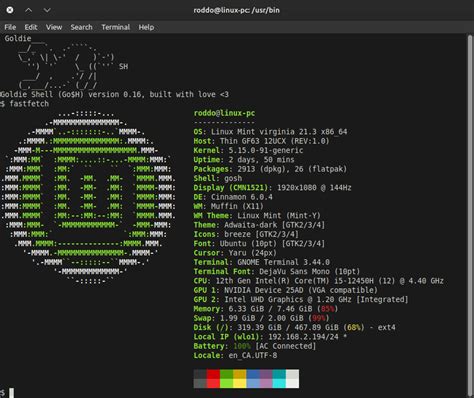Click the 'CPU: 12th Gen Intel' line
This screenshot has width=474, height=398.
(x=319, y=281)
